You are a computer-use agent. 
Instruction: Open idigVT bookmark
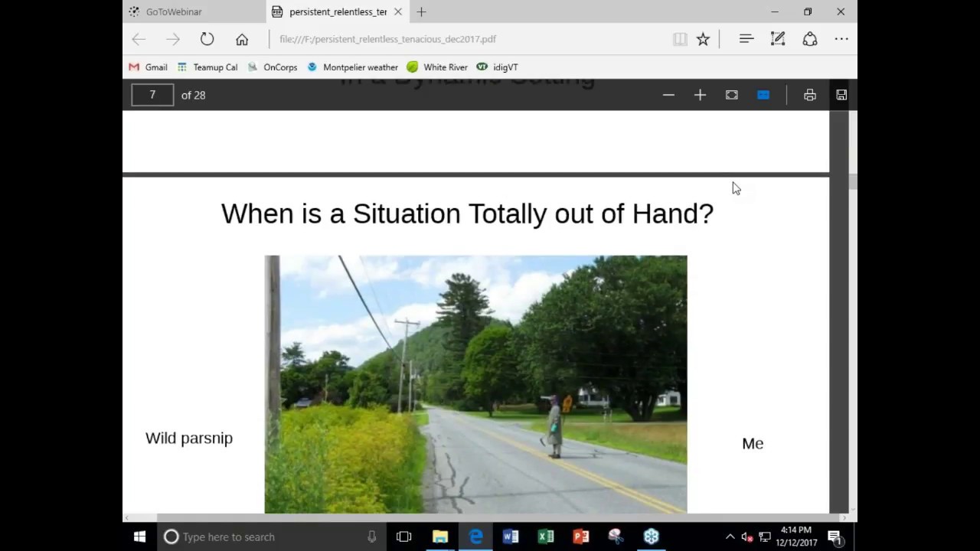pos(498,67)
